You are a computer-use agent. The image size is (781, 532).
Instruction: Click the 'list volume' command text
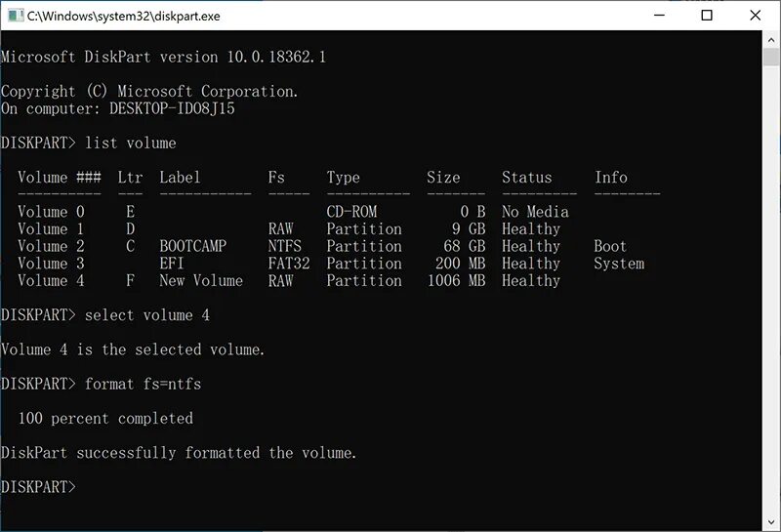[131, 143]
